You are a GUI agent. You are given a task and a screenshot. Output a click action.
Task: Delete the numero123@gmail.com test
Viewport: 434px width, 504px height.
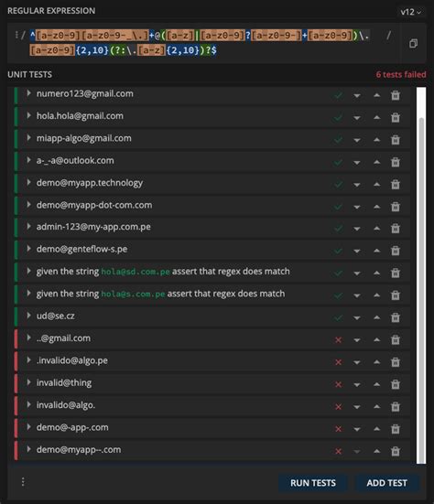click(395, 95)
